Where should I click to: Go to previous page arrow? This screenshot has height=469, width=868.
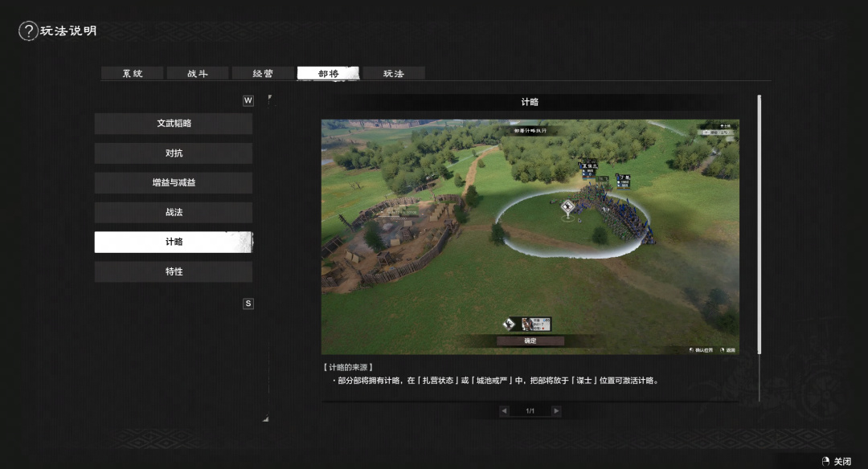coord(504,411)
